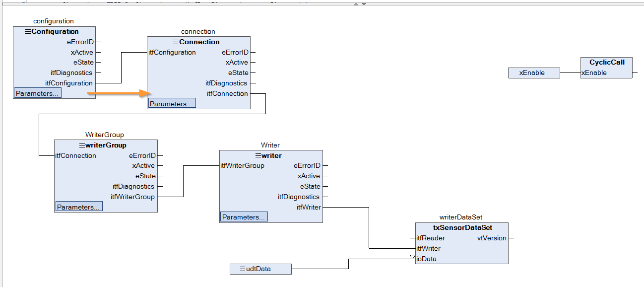Click the hamburger icon beside Configuration title
Screen dimensions: 644x287
click(28, 31)
